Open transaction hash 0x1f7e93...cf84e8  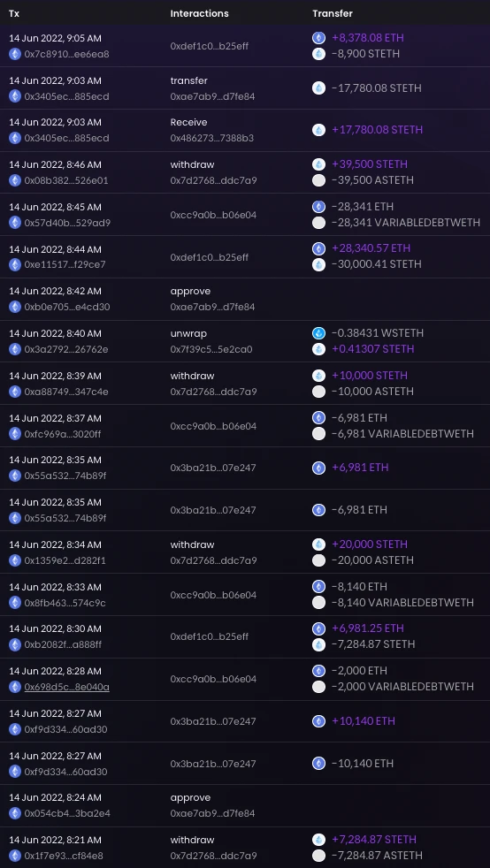pyautogui.click(x=64, y=856)
